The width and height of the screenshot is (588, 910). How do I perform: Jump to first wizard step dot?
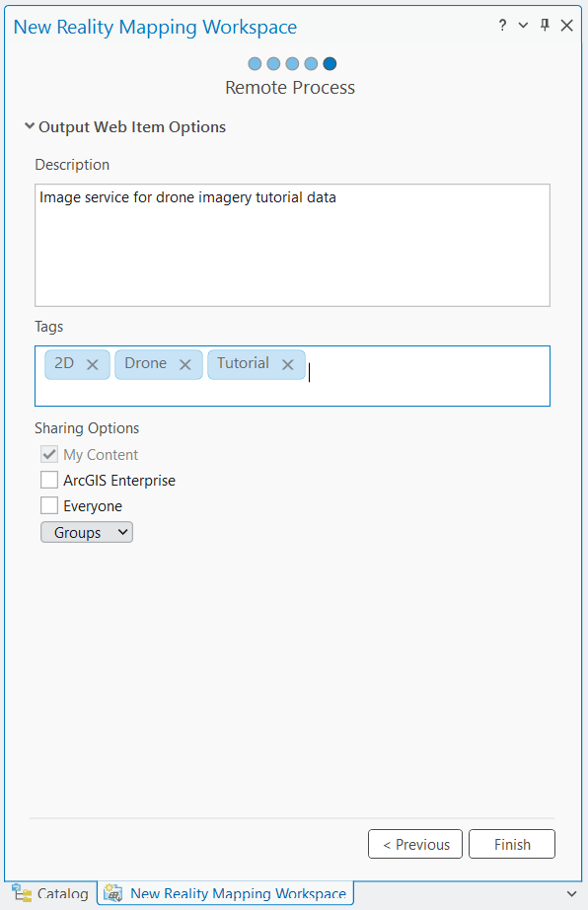(255, 64)
